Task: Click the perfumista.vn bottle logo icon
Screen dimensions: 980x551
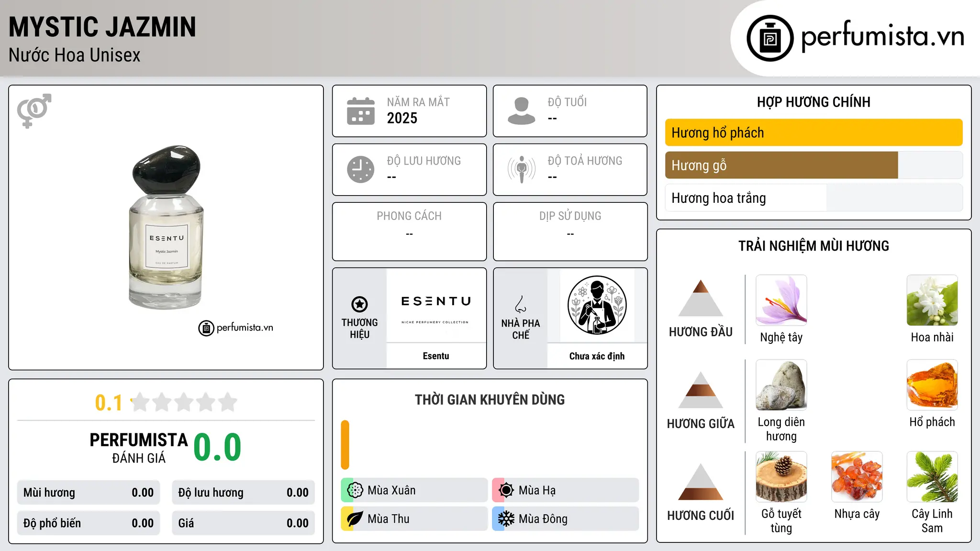Action: coord(770,38)
